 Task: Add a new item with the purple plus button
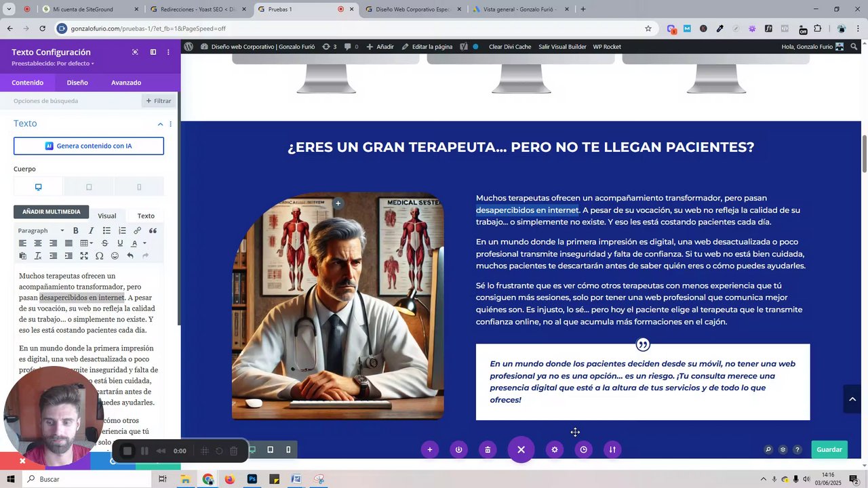[x=429, y=449]
